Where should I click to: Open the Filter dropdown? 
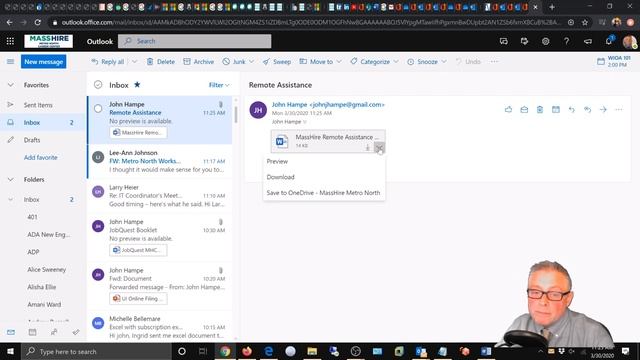coord(219,85)
